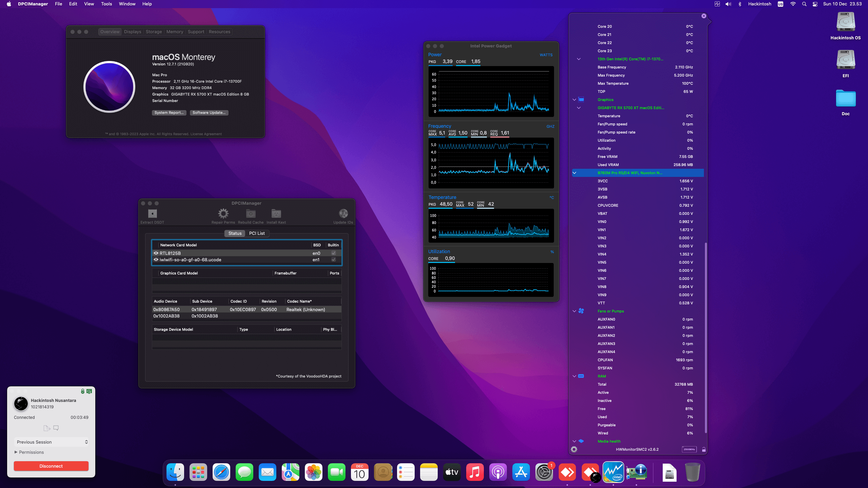The height and width of the screenshot is (488, 868).
Task: Open Trash in the Dock
Action: pos(693,472)
